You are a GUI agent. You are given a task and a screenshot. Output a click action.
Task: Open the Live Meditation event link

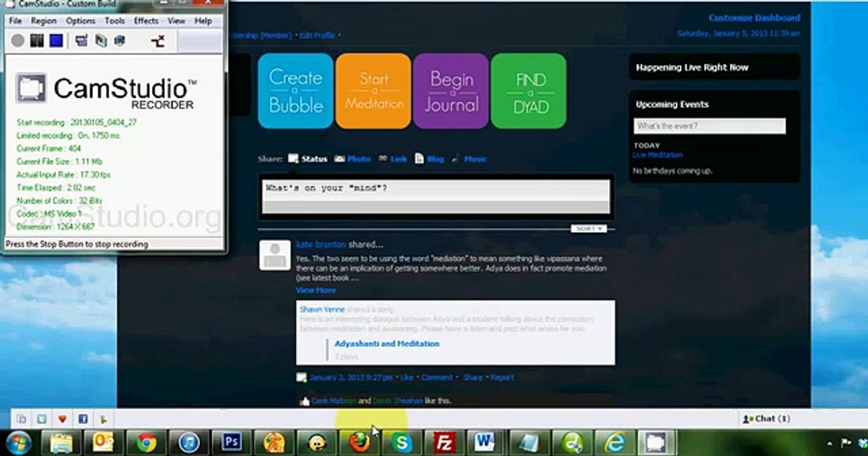click(658, 155)
